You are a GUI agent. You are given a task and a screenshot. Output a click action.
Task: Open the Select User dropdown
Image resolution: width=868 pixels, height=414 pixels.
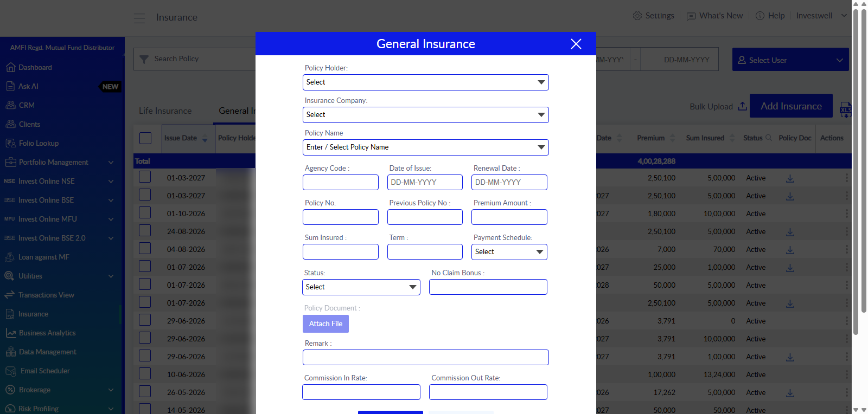click(790, 60)
